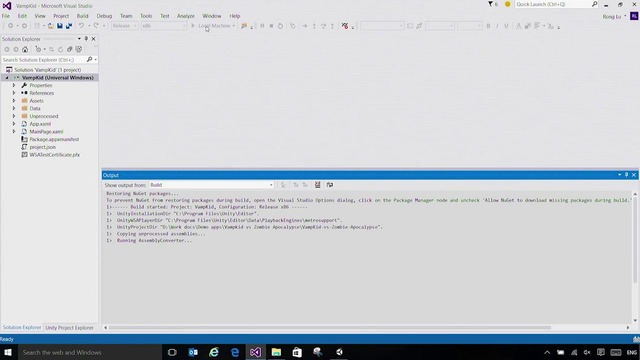
Task: Click the Output vertical scrollbar
Action: click(635, 240)
